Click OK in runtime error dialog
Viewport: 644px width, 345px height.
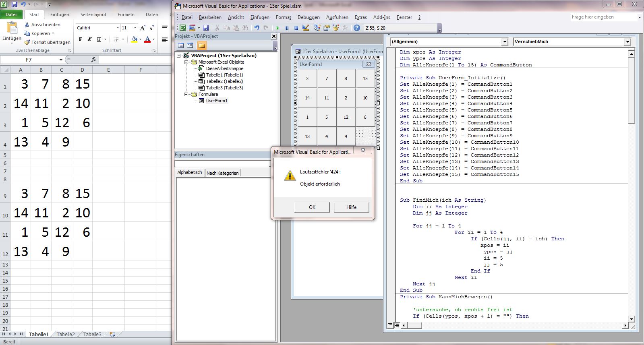(x=312, y=207)
